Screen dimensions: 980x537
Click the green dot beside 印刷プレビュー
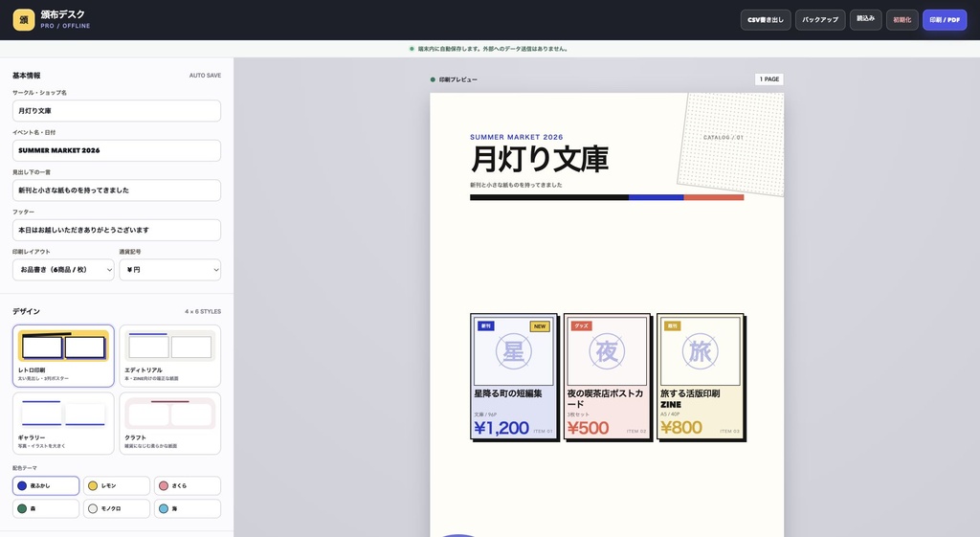pos(433,79)
